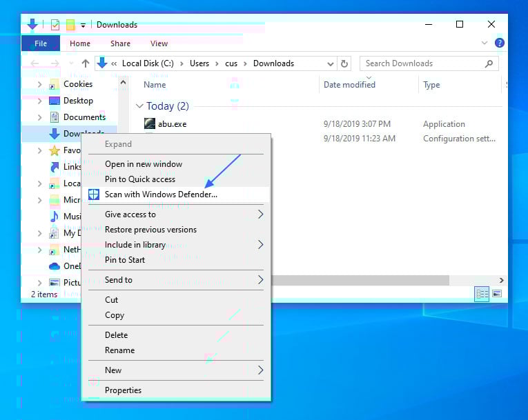528x420 pixels.
Task: Switch to large icons view button
Action: [x=497, y=294]
